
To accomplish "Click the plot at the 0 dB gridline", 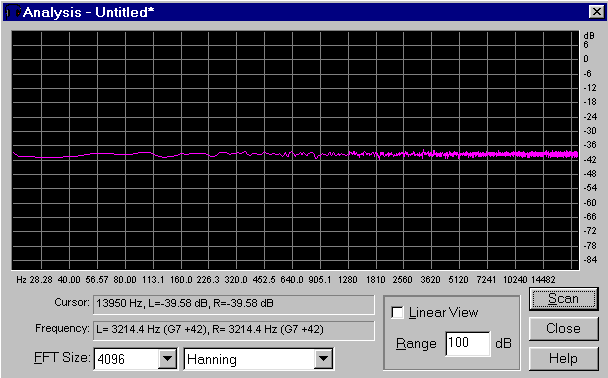I will (295, 59).
